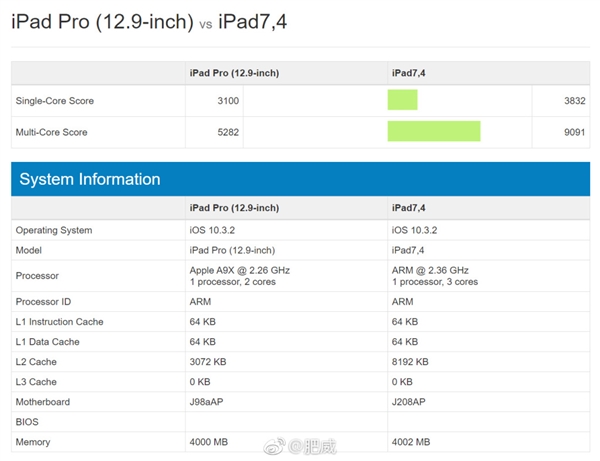
Task: Click the green Single-Core Score comparison bar
Action: click(403, 100)
